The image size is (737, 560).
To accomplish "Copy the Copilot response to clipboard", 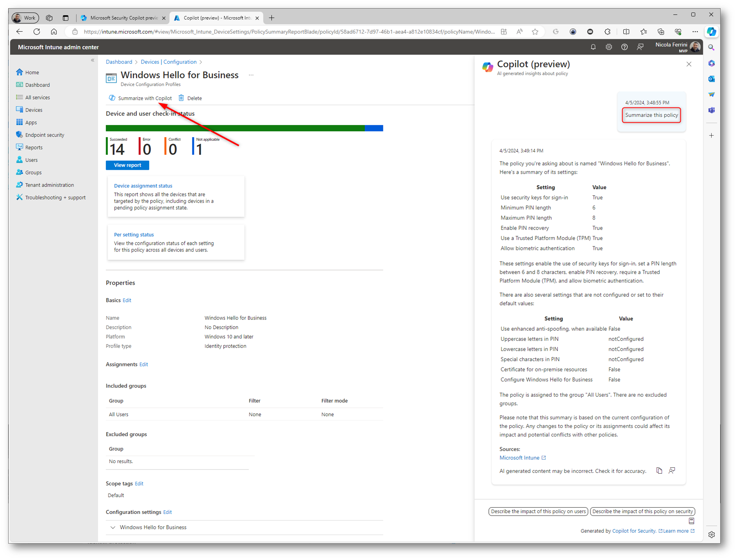I will (659, 471).
